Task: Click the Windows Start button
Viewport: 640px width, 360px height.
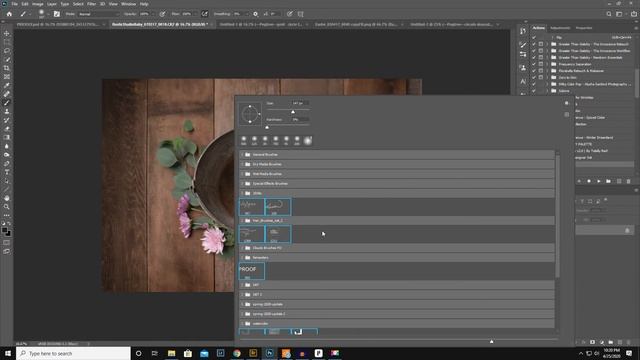Action: (8, 353)
